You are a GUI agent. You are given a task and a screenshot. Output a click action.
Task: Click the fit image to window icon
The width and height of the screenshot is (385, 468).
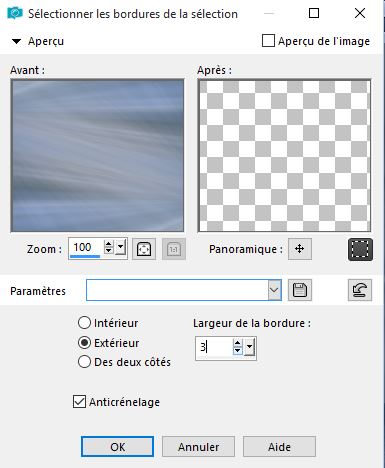pos(144,249)
